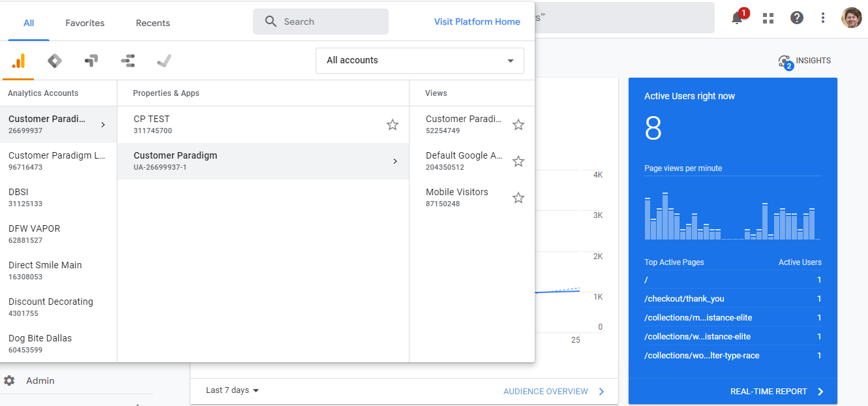Viewport: 868px width, 406px height.
Task: Favorite the Mobile Visitors view
Action: click(x=518, y=197)
